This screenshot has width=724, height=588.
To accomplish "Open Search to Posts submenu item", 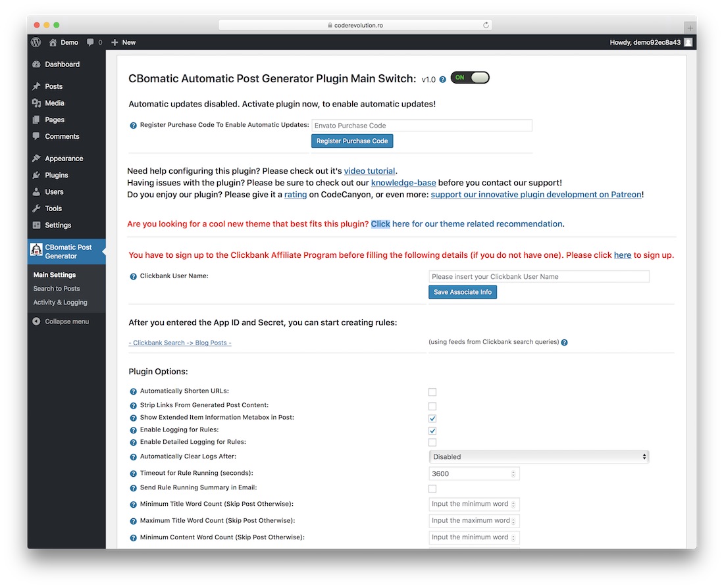I will (x=57, y=289).
